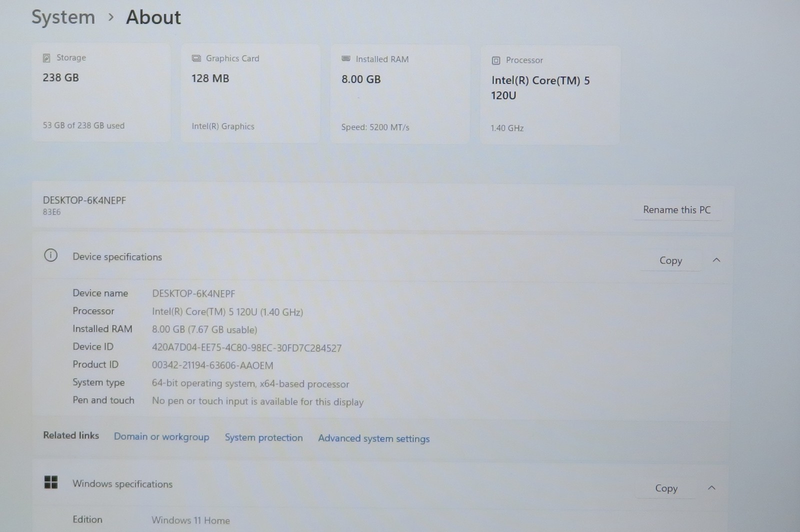Select the Product ID 00342-21194-63606-AAOEM
This screenshot has width=800, height=532.
[212, 365]
